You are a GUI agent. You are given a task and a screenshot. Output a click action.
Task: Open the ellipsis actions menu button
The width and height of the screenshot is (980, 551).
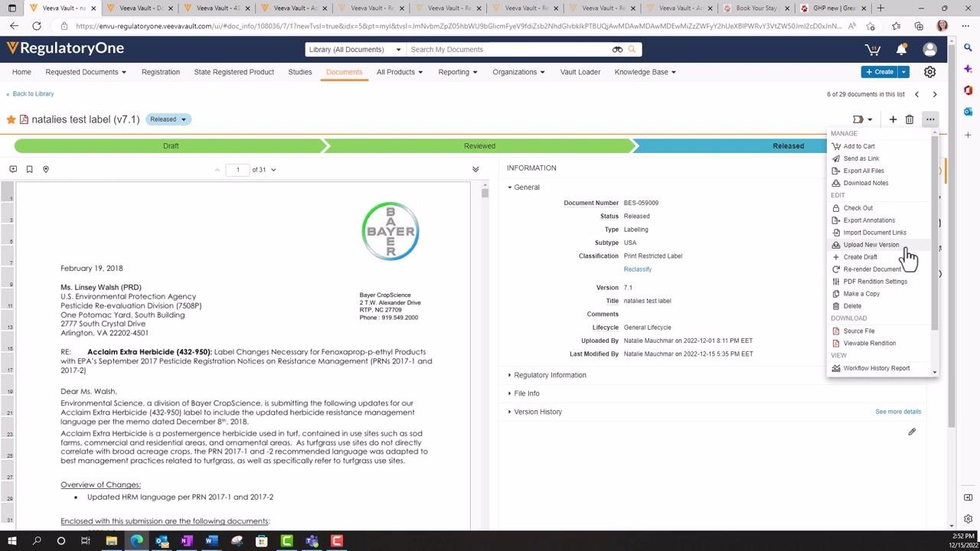[x=930, y=119]
